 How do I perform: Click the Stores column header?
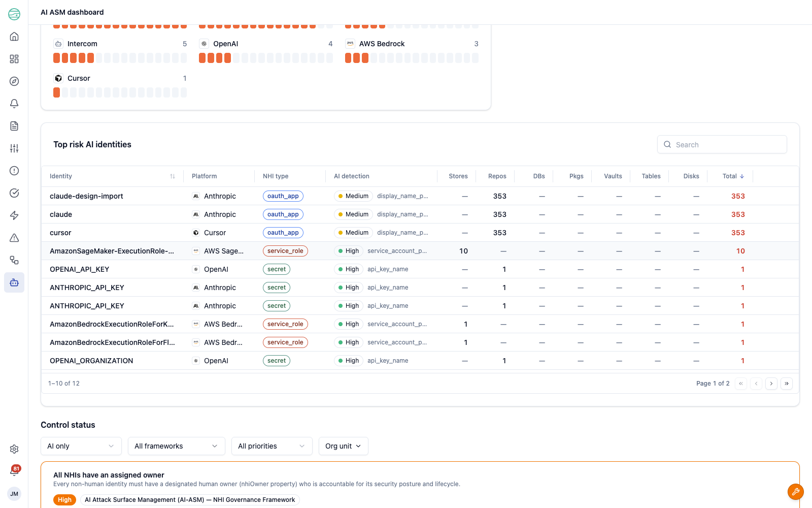tap(458, 176)
